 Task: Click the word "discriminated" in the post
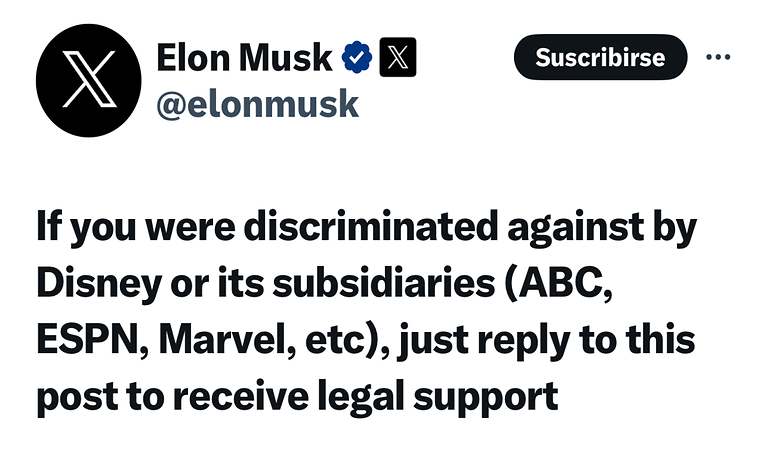[371, 227]
